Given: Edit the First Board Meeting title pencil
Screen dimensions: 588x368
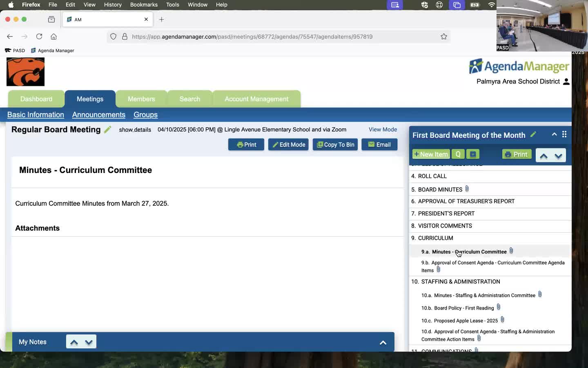Looking at the screenshot, I should [533, 135].
